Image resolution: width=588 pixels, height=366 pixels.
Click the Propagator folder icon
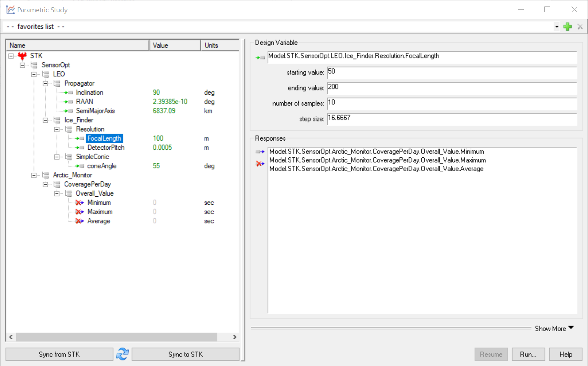click(x=57, y=83)
